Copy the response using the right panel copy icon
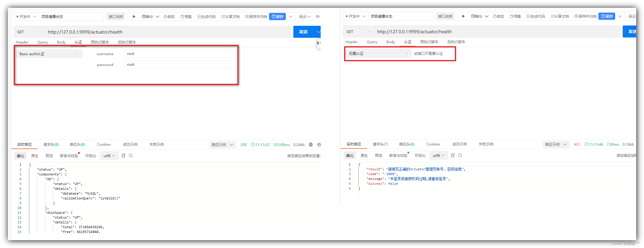The image size is (644, 248). [x=452, y=155]
